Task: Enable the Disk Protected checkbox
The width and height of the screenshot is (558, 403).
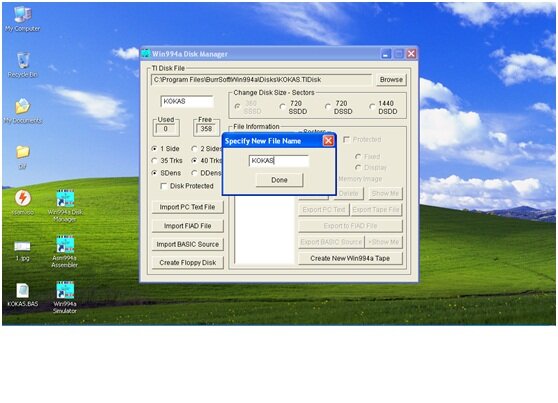Action: (x=163, y=186)
